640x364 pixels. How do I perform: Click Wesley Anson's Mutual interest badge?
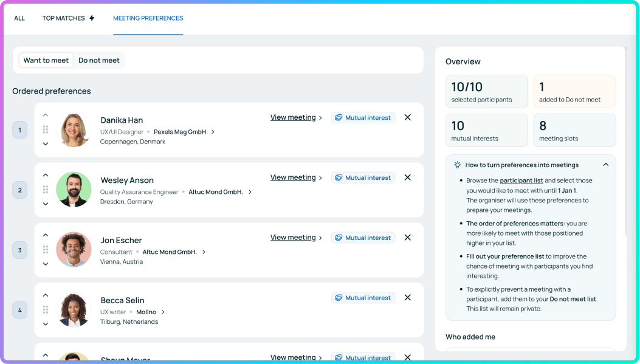(363, 177)
